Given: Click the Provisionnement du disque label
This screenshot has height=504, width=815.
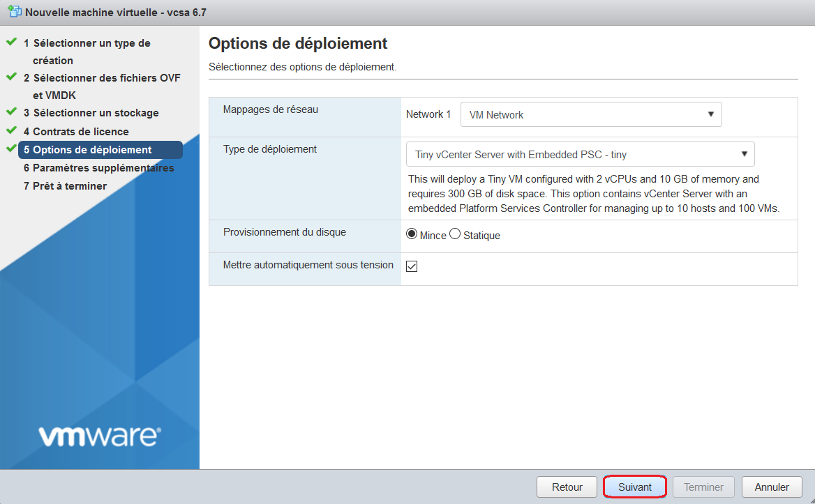Looking at the screenshot, I should click(284, 232).
